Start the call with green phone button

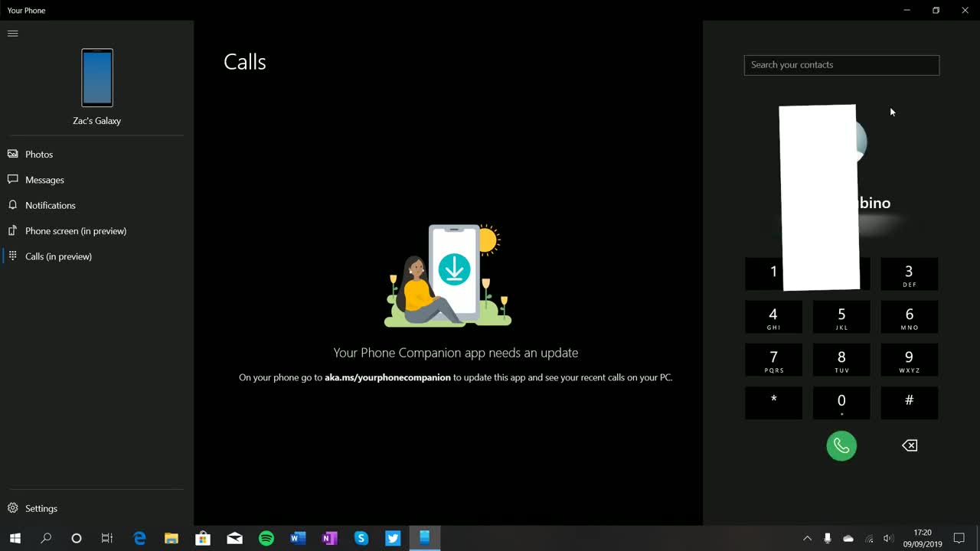coord(841,445)
